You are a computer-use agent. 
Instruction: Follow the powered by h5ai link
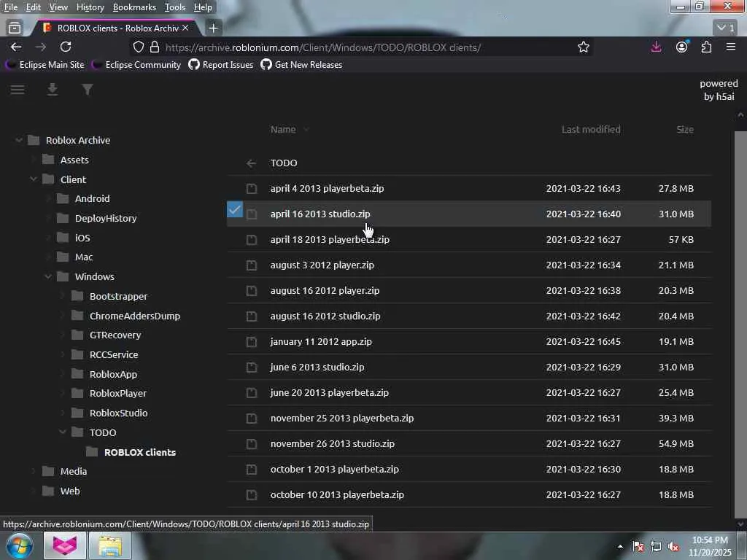tap(719, 90)
